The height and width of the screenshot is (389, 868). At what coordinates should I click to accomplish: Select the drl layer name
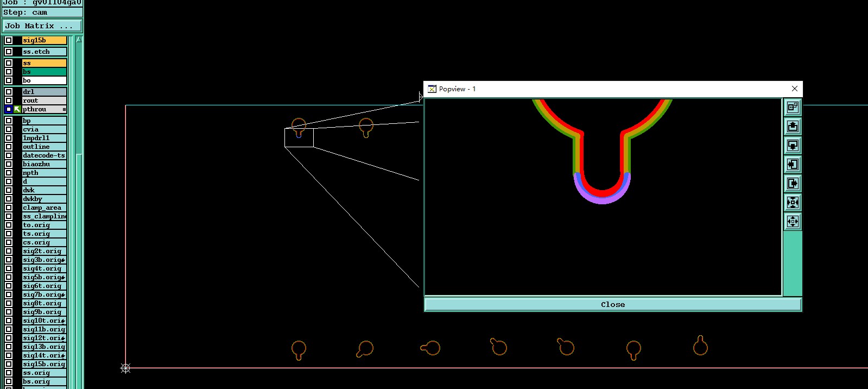pos(44,92)
